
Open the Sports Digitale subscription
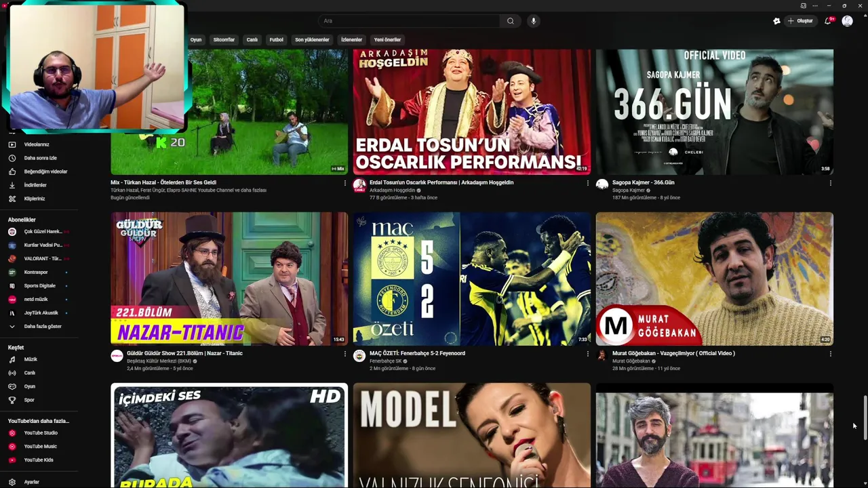(41, 285)
